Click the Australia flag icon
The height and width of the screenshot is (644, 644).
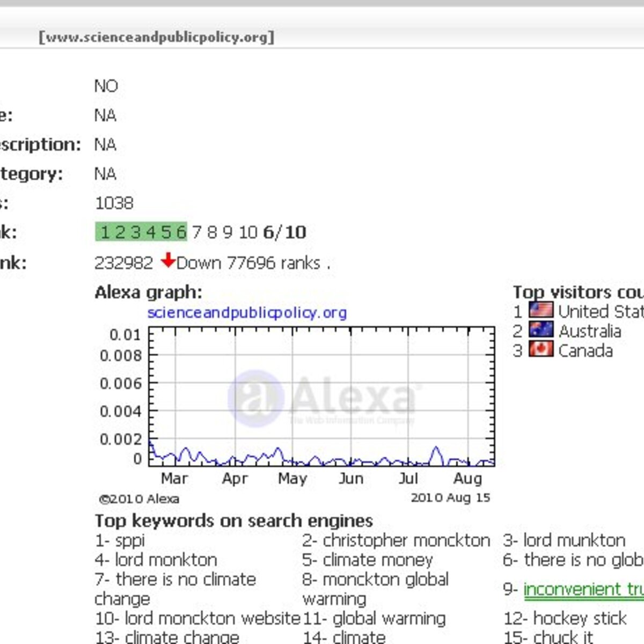pyautogui.click(x=541, y=330)
